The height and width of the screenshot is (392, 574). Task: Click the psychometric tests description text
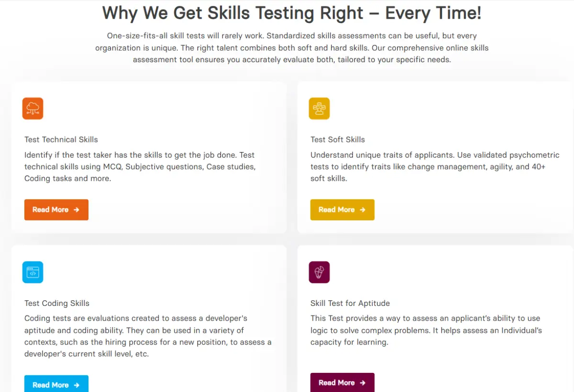pos(434,167)
